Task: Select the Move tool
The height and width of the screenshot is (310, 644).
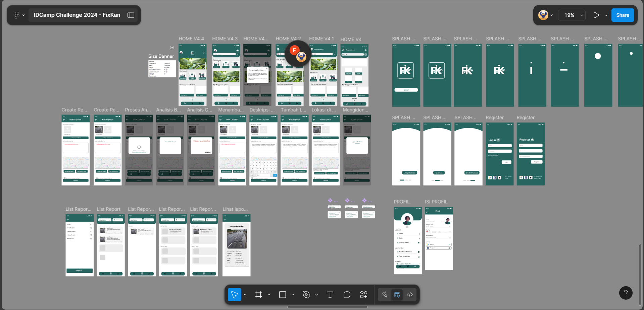Action: (235, 294)
